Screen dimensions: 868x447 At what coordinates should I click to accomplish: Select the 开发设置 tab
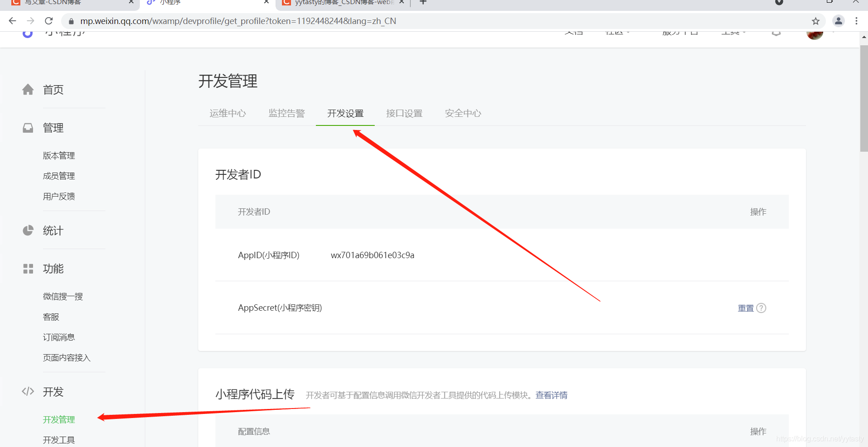(x=345, y=113)
